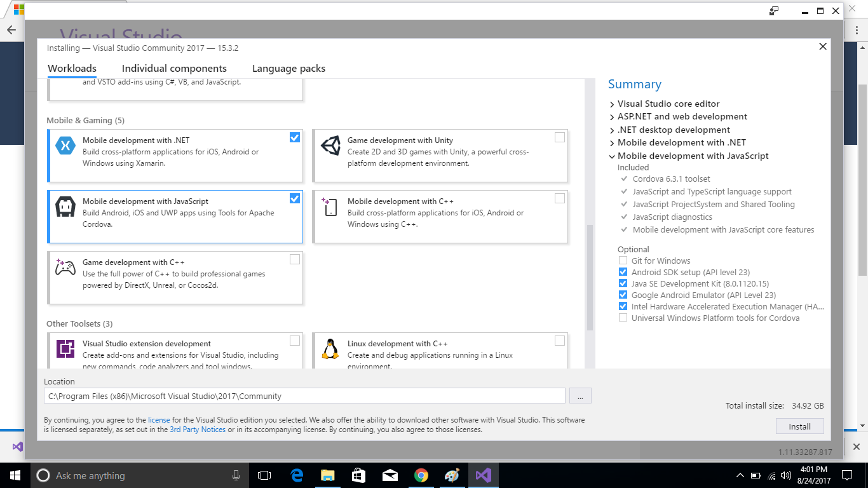
Task: Click JavaScript and TypeScript language support item
Action: (x=712, y=192)
